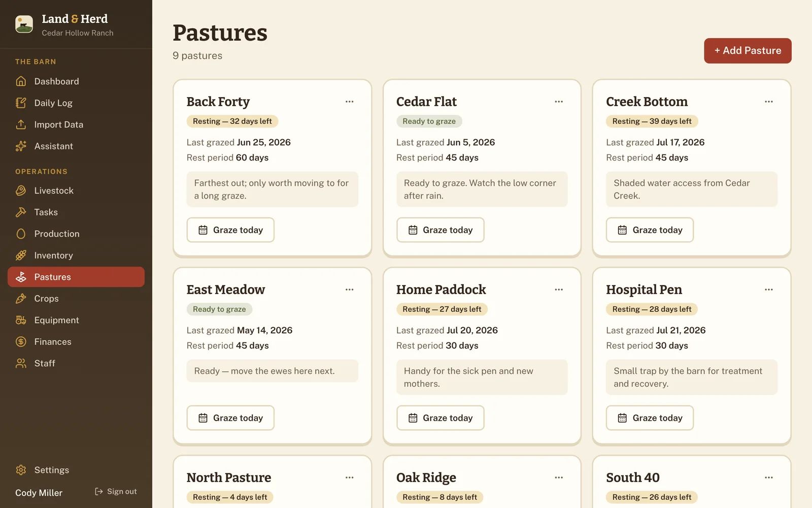
Task: Sign out of the account
Action: [116, 491]
